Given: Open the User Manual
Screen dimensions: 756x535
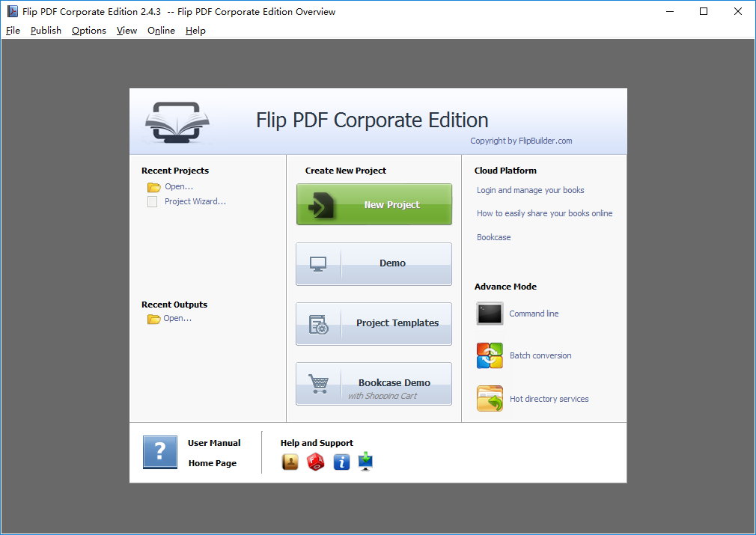Looking at the screenshot, I should tap(214, 443).
